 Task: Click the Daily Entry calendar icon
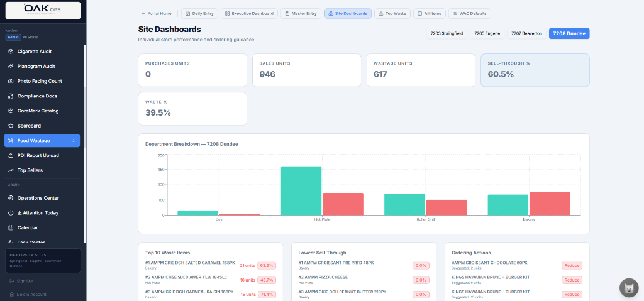tap(187, 14)
